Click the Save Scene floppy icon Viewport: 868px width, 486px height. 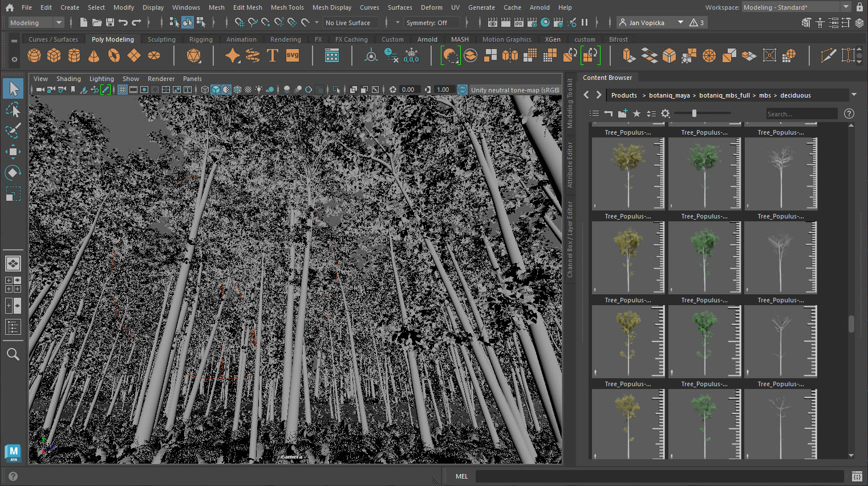tap(110, 23)
